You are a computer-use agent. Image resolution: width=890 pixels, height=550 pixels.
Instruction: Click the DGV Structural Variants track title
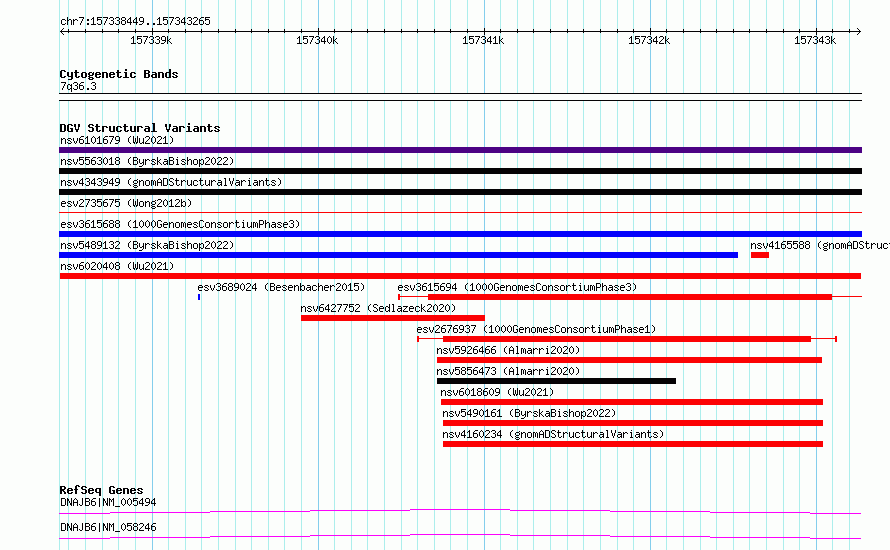tap(140, 128)
